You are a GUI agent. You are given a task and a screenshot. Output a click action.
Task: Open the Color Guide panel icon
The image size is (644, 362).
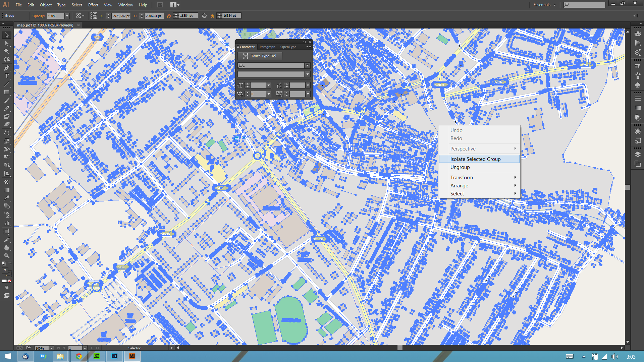(638, 43)
